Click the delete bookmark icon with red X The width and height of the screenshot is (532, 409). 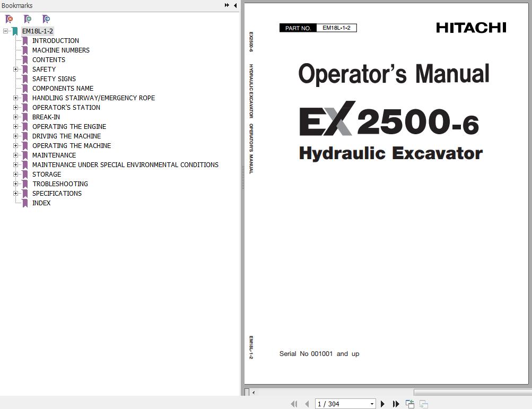point(9,19)
